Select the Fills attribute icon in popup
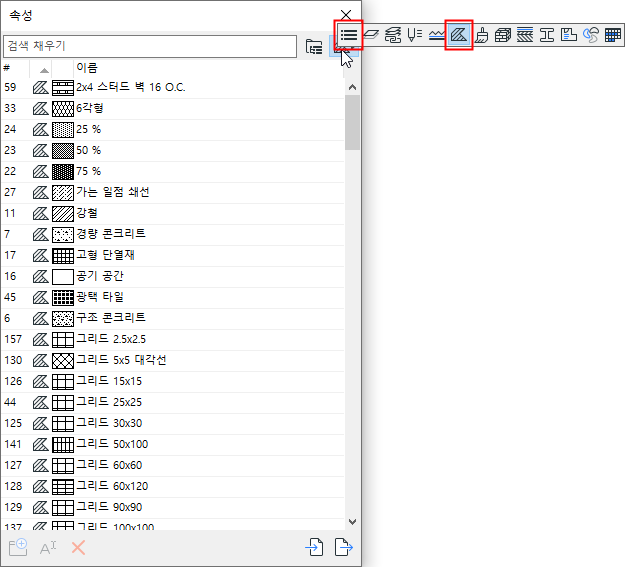Image resolution: width=625 pixels, height=567 pixels. pos(459,35)
